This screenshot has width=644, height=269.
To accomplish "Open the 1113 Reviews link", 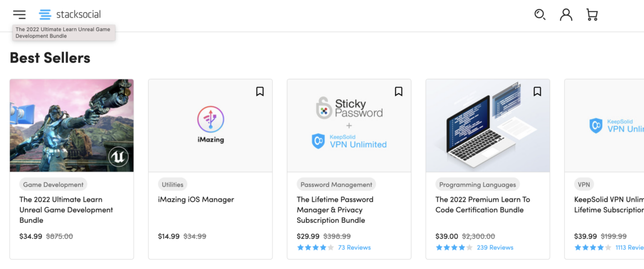I will coord(630,248).
